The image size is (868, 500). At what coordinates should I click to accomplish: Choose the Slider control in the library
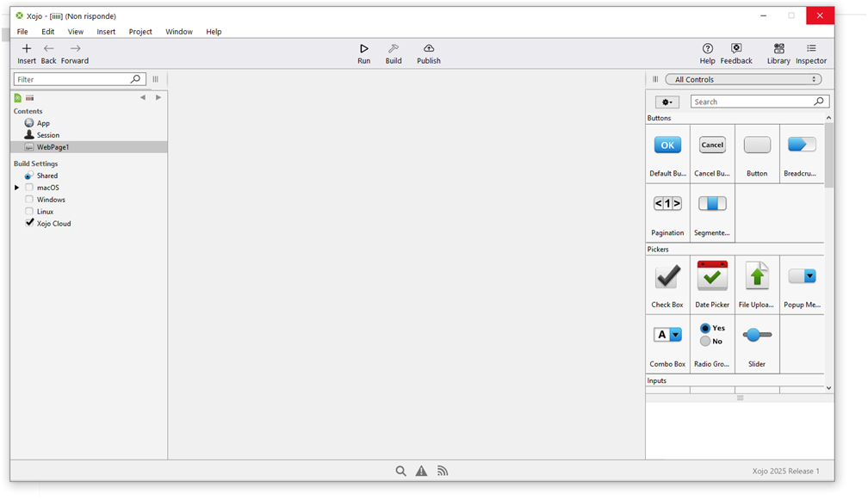coord(757,344)
